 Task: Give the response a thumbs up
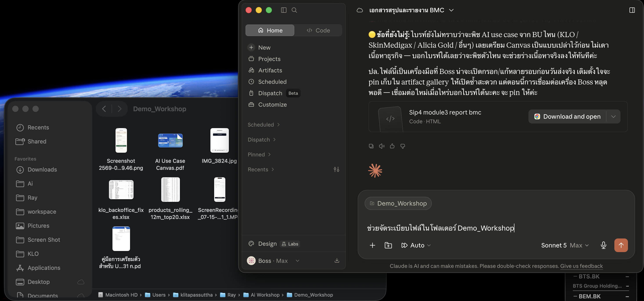tap(392, 146)
